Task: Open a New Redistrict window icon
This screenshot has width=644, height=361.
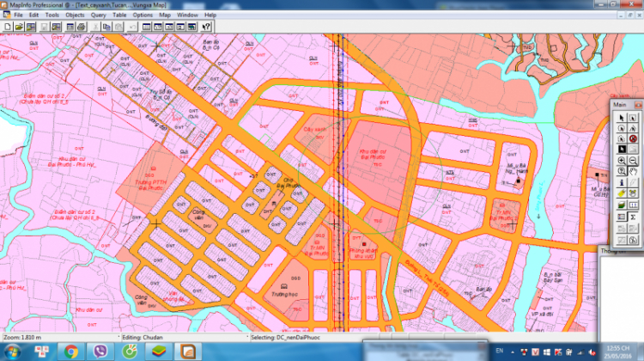Action: point(191,28)
